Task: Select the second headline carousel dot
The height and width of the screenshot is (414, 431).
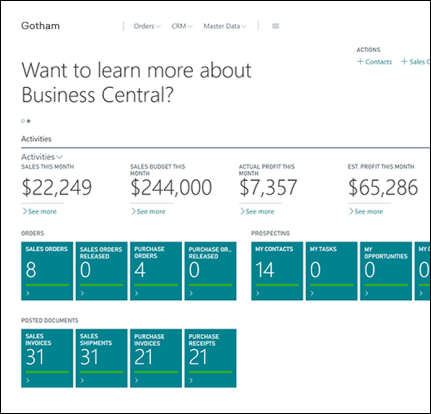Action: (x=28, y=121)
